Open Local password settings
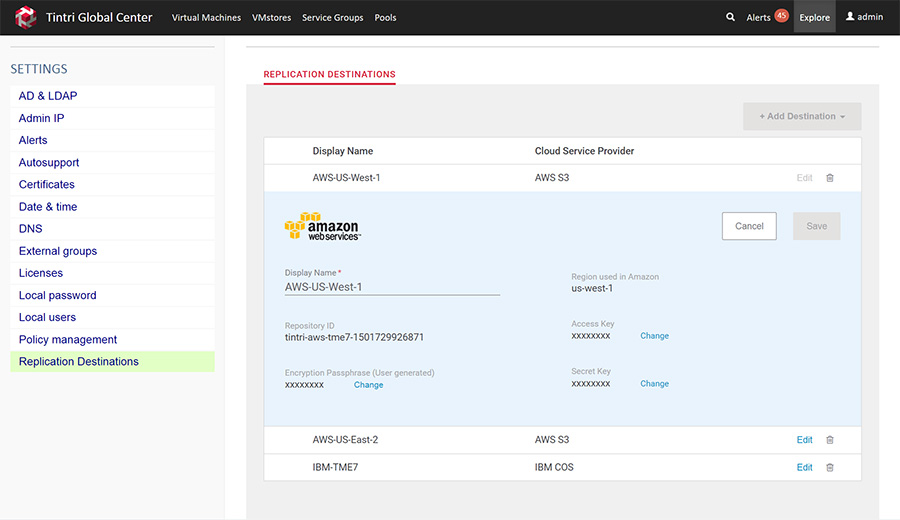900x520 pixels. [112, 295]
